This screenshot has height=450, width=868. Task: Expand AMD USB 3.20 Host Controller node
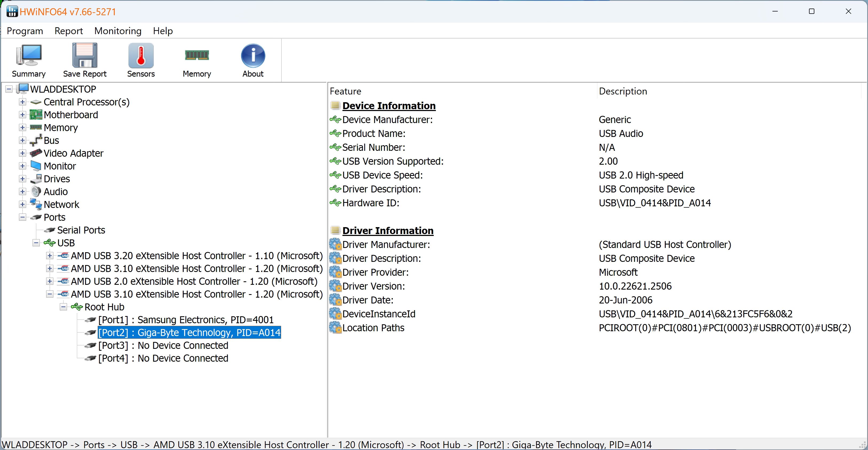pyautogui.click(x=50, y=256)
